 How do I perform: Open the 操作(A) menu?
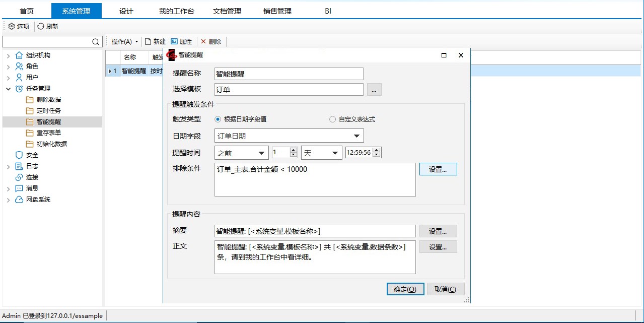click(124, 41)
